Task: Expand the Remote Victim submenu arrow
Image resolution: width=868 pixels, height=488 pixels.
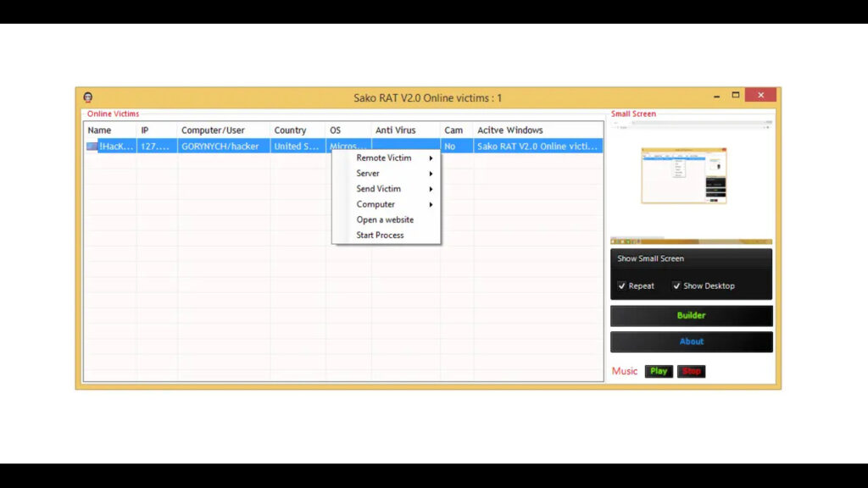Action: click(431, 158)
